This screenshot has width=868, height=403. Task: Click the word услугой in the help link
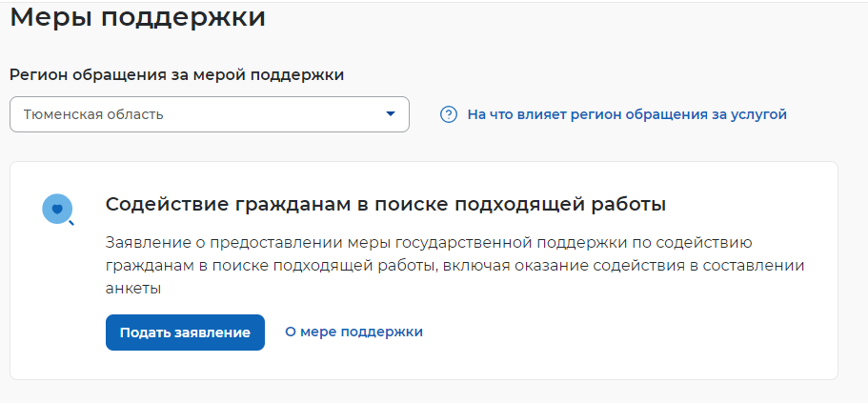click(759, 114)
